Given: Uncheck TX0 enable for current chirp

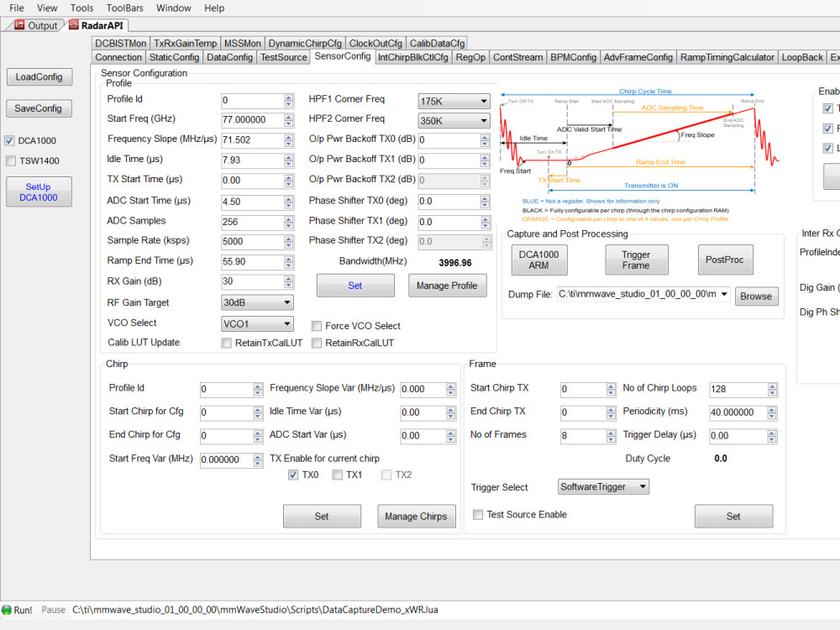Looking at the screenshot, I should 292,475.
